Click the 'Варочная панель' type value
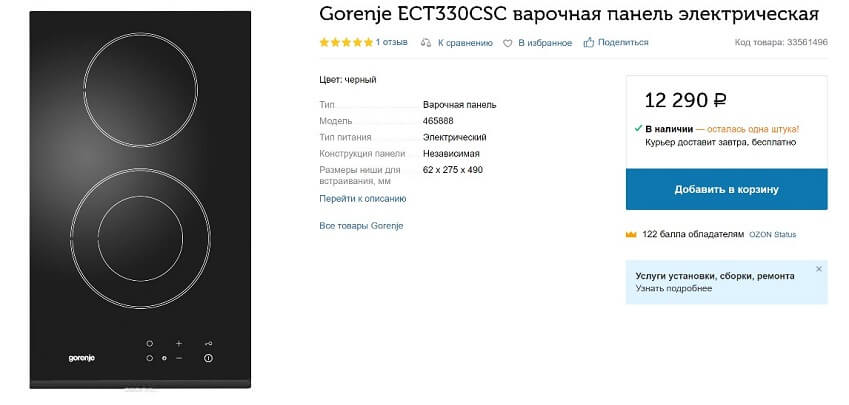 click(460, 104)
